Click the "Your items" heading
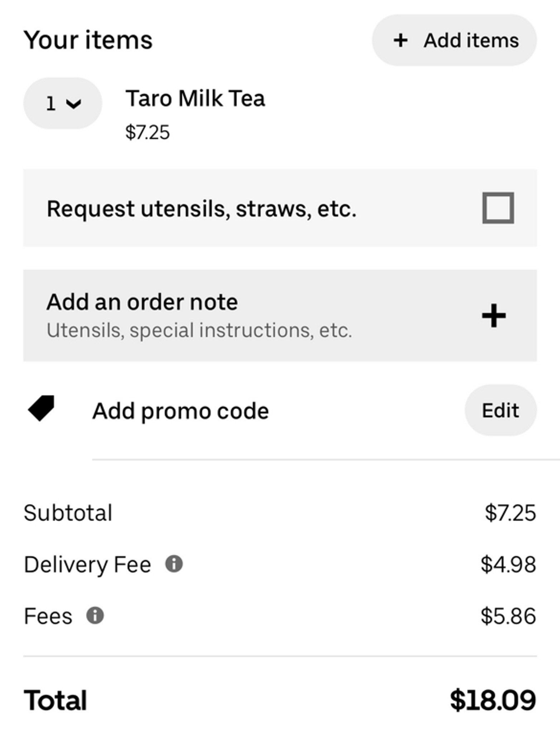Screen dimensions: 560x733 [x=88, y=40]
